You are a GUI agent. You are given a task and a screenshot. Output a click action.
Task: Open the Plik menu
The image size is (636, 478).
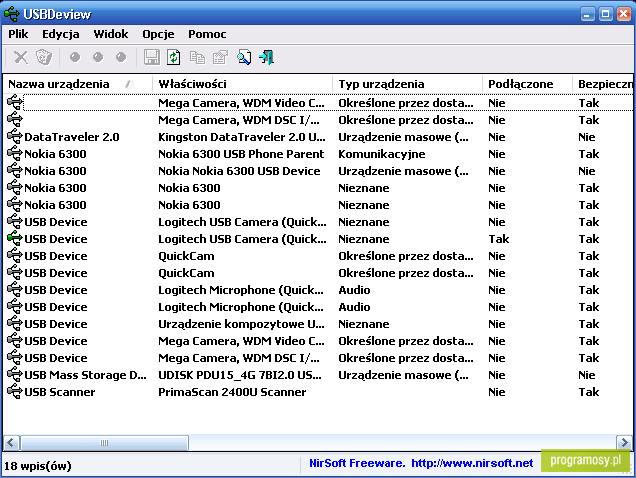pos(18,34)
